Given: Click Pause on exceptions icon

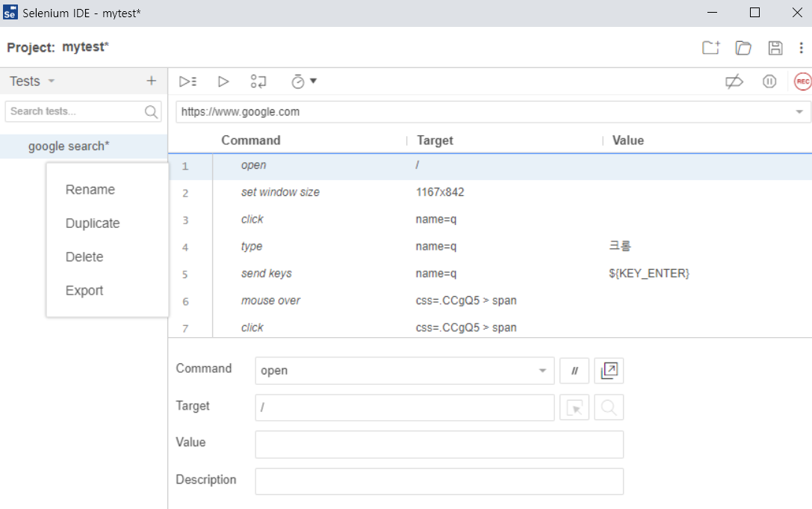Looking at the screenshot, I should coord(769,81).
